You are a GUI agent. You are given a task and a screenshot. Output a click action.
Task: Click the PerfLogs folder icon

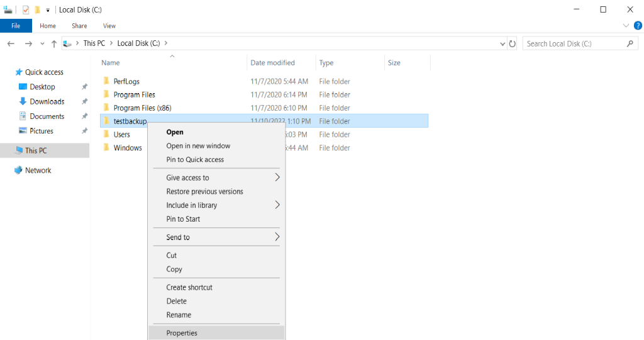(106, 81)
